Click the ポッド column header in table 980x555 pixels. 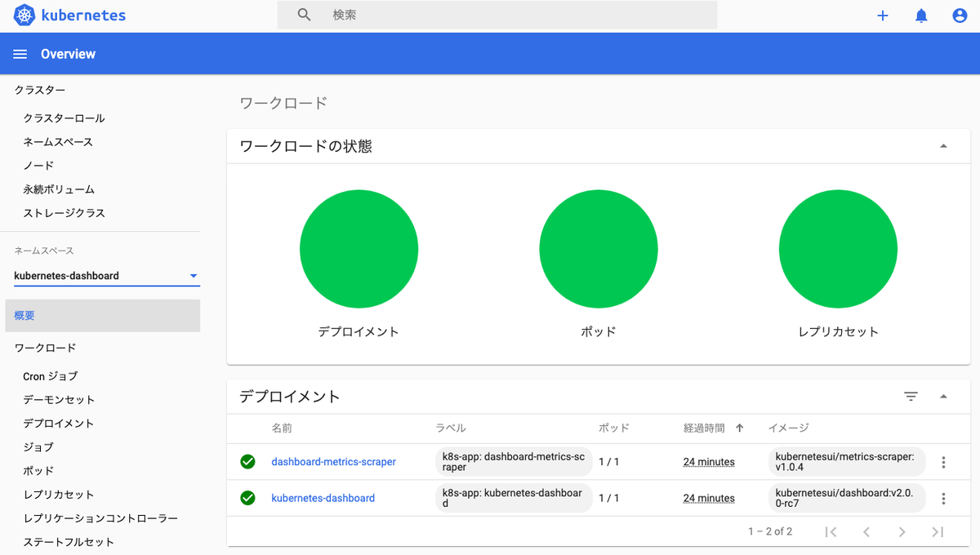[x=614, y=428]
